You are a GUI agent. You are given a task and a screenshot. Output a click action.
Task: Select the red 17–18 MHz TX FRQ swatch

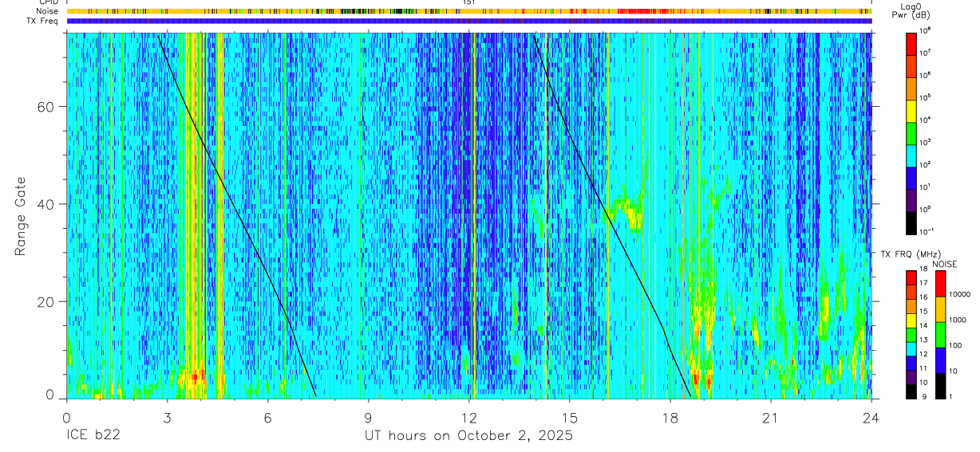tap(912, 277)
